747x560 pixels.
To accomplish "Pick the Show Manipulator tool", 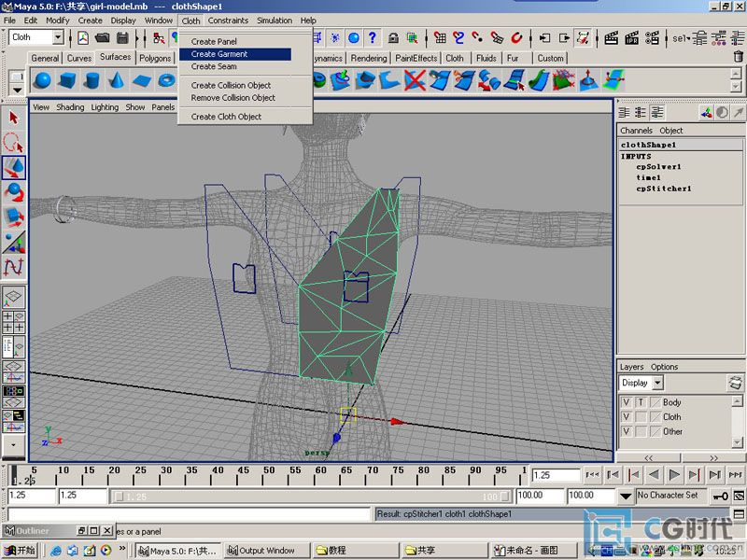I will coord(13,242).
